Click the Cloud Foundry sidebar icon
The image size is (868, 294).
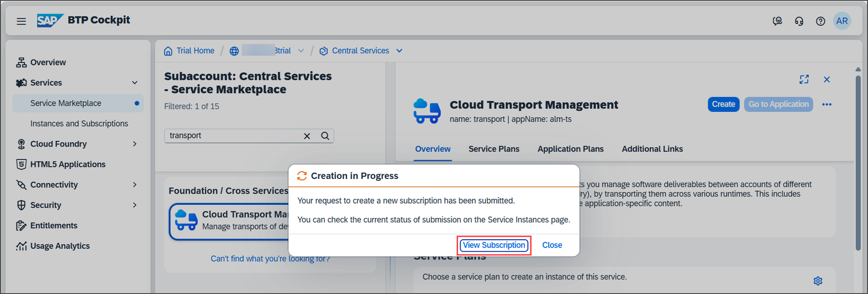tap(21, 144)
